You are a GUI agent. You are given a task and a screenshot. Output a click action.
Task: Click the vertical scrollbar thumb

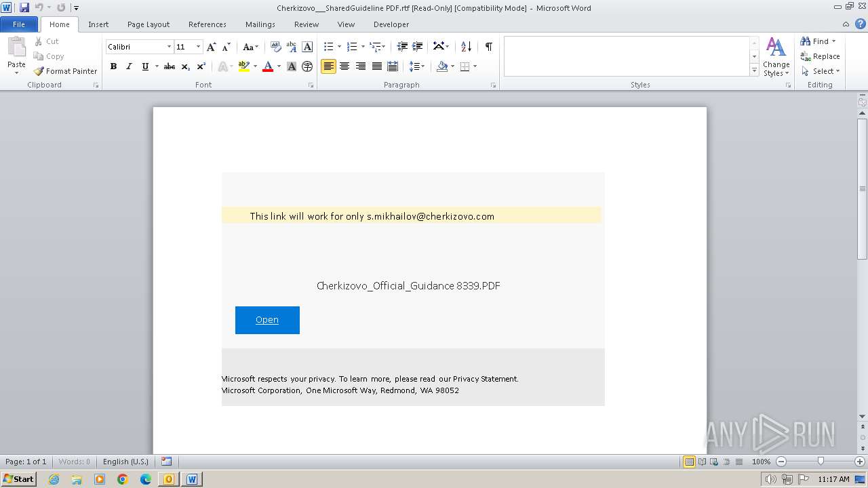pyautogui.click(x=863, y=188)
